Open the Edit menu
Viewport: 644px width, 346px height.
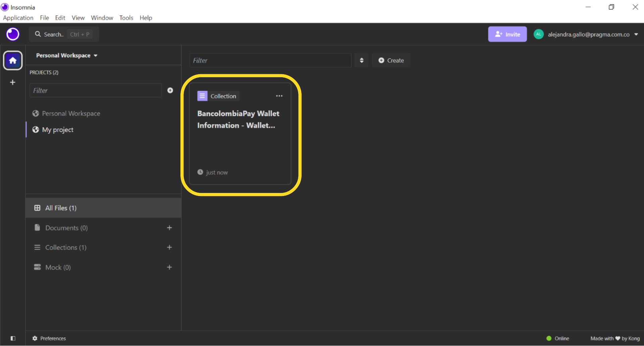tap(60, 18)
